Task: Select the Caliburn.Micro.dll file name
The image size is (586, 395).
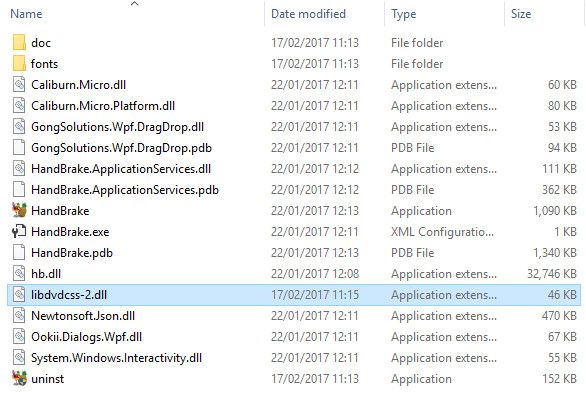Action: [x=78, y=85]
